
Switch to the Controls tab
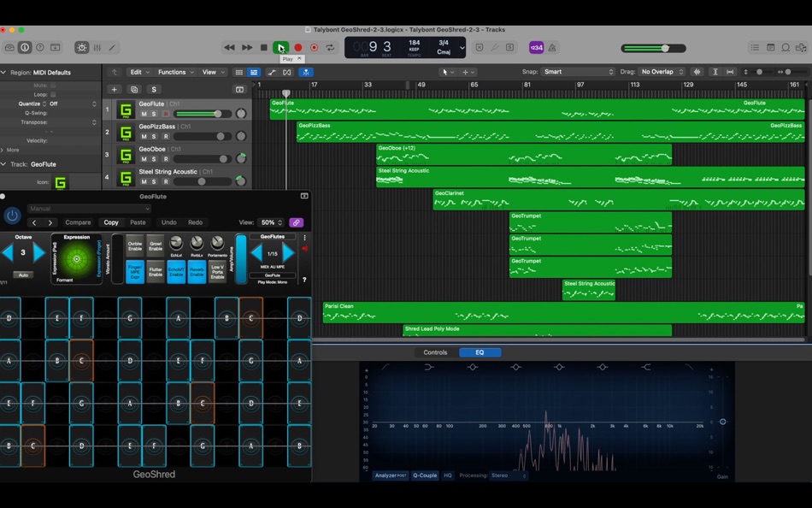tap(435, 352)
